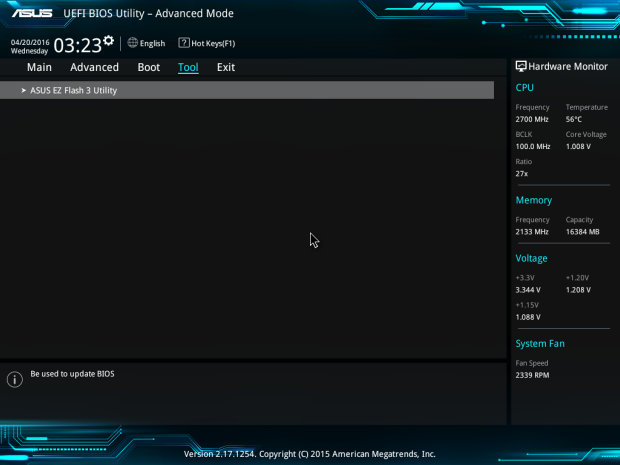The height and width of the screenshot is (465, 620).
Task: Click the Memory section heading
Action: click(534, 200)
